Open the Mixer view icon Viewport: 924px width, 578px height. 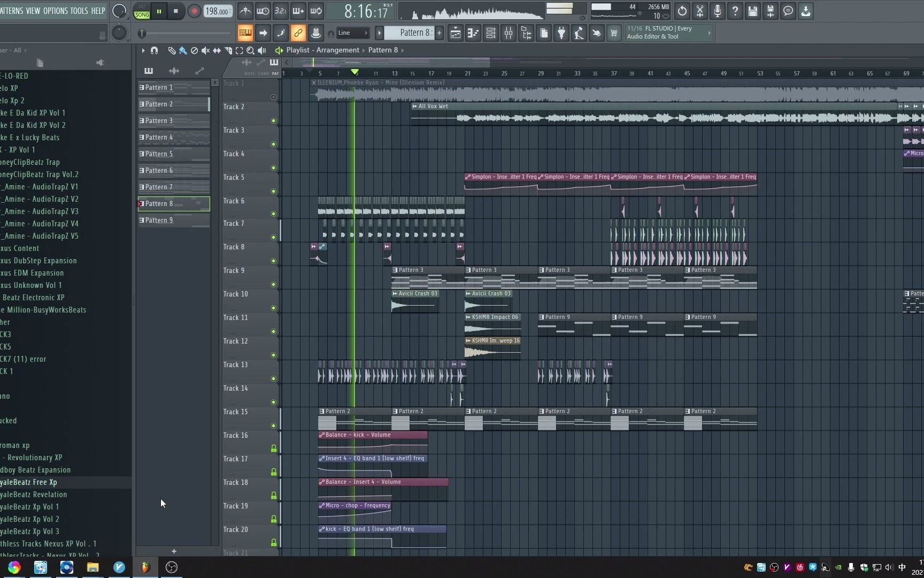(509, 33)
